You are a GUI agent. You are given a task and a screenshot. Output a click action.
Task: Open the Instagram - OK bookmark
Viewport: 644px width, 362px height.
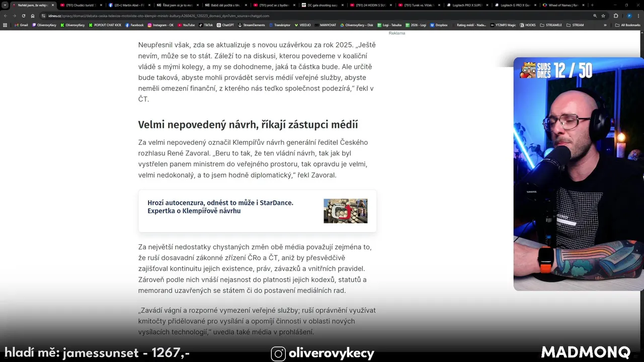click(x=160, y=25)
